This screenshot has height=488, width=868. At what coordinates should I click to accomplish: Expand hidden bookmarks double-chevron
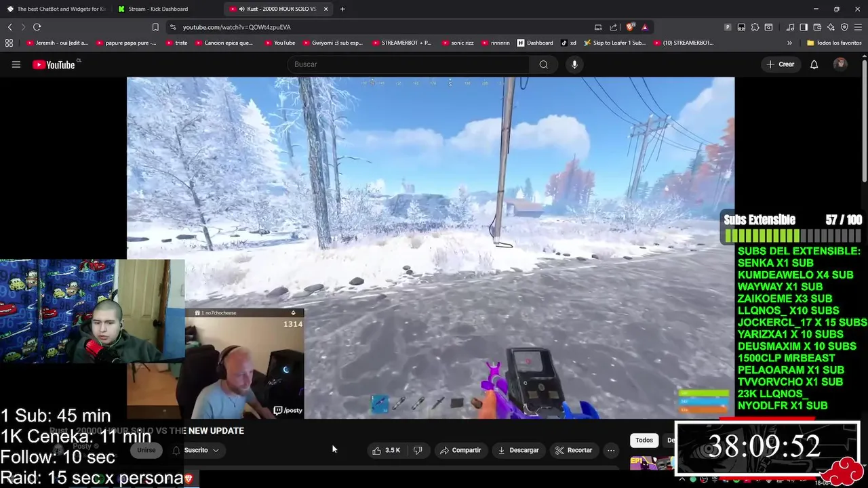tap(789, 43)
